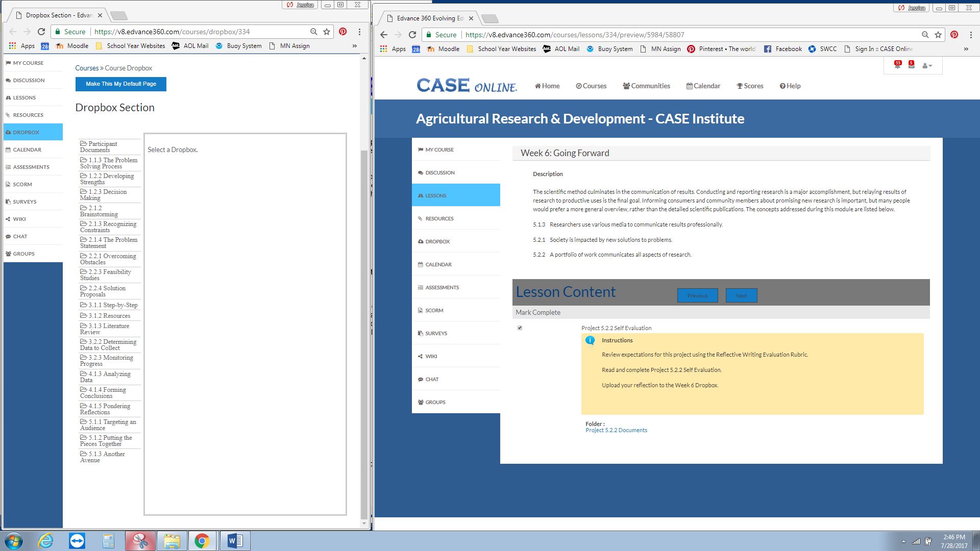Open the Courses menu in the CASE Online navigation
The image size is (980, 551).
click(591, 86)
